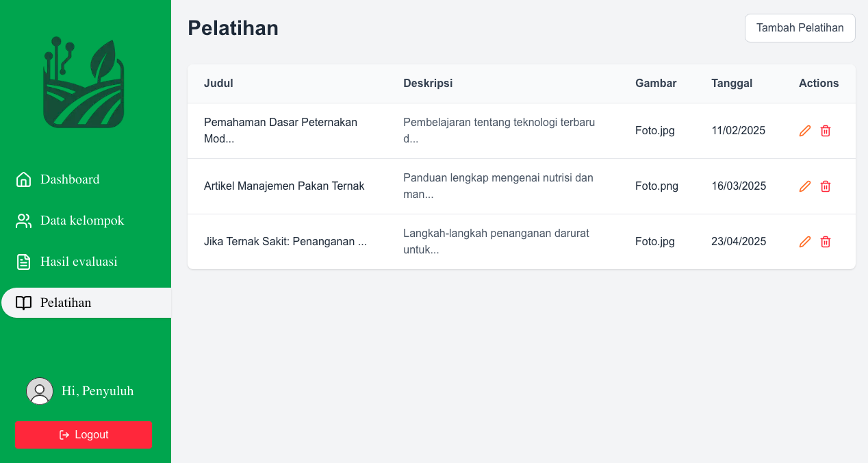
Task: Click the date 23/04/2025 cell
Action: [x=739, y=242]
